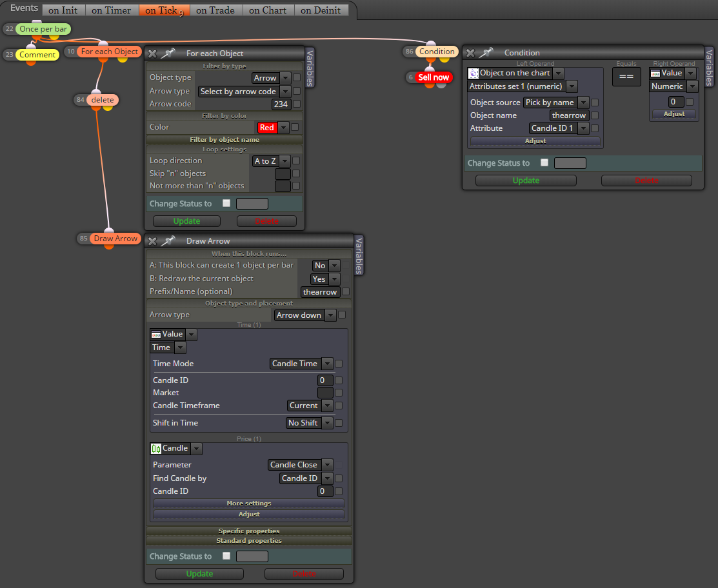Click Delete in For each Object panel
718x588 pixels.
click(x=266, y=221)
